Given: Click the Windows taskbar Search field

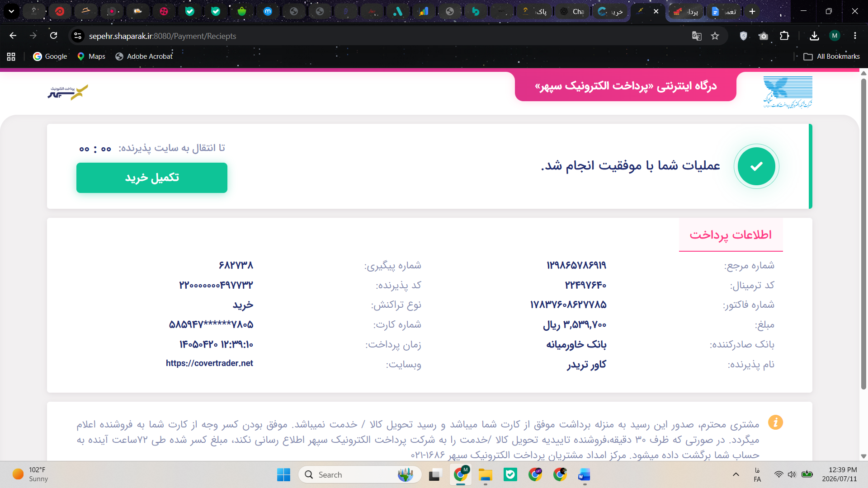Looking at the screenshot, I should pos(360,475).
